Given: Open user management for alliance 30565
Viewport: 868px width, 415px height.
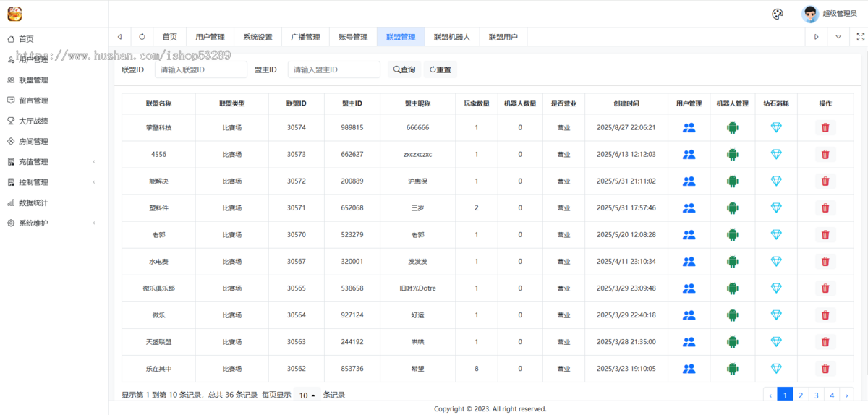Looking at the screenshot, I should pyautogui.click(x=689, y=288).
